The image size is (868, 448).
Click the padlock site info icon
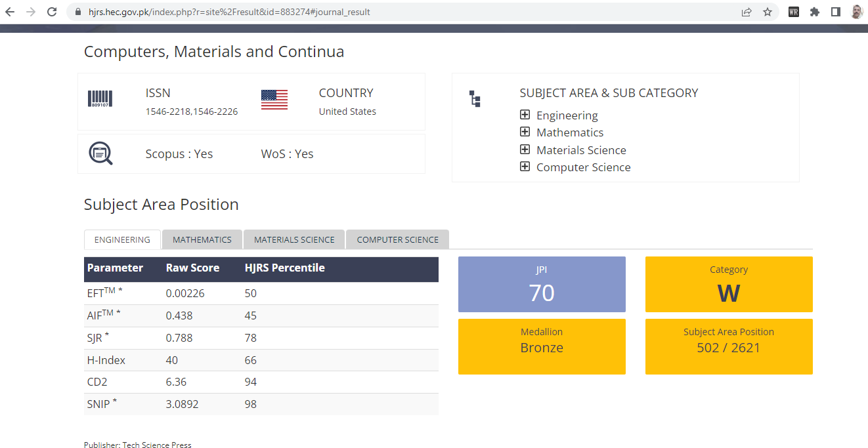[x=78, y=12]
